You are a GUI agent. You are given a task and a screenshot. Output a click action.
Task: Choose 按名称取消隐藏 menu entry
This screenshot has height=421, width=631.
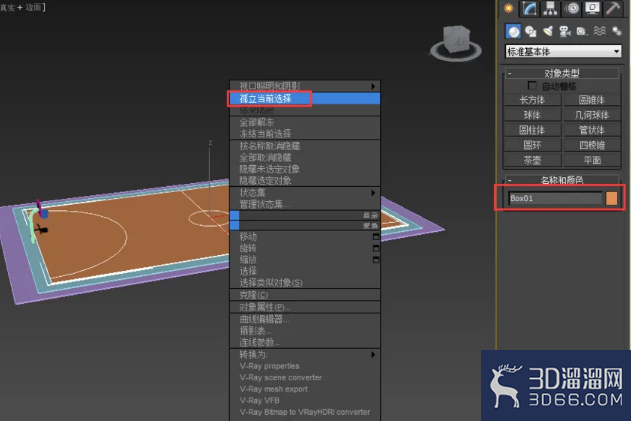click(x=305, y=146)
